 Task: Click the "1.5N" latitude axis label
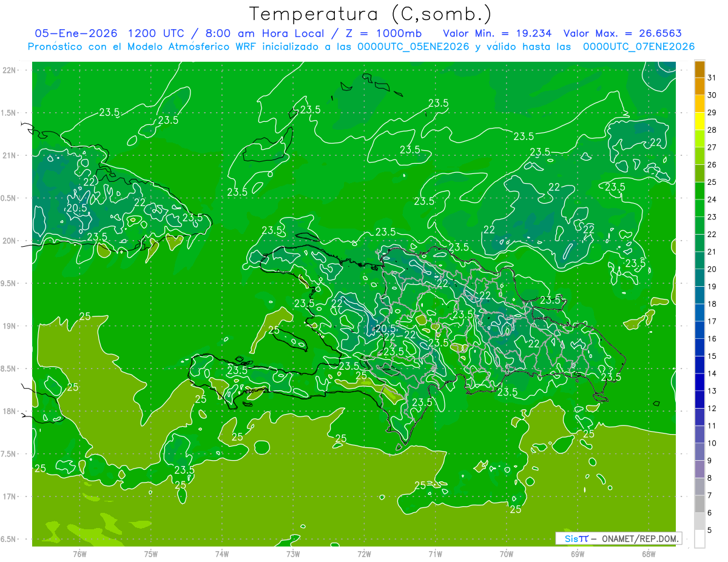point(9,113)
